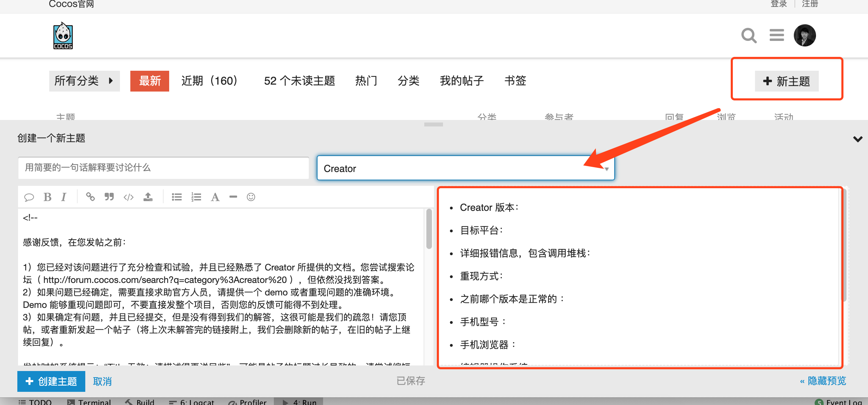The width and height of the screenshot is (868, 405).
Task: Click the upload icon in the editor toolbar
Action: (148, 197)
